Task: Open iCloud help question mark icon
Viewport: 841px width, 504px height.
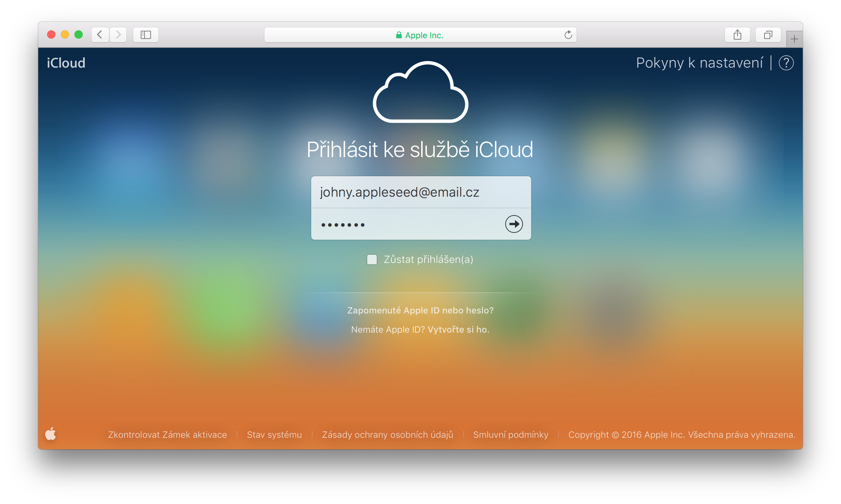Action: point(786,63)
